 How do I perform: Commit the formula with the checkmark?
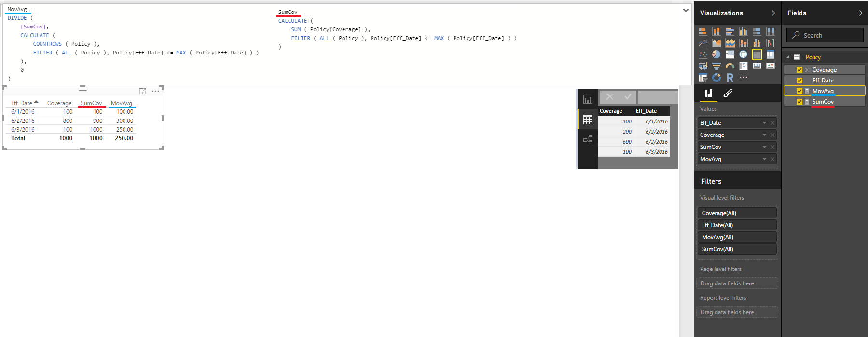point(628,97)
